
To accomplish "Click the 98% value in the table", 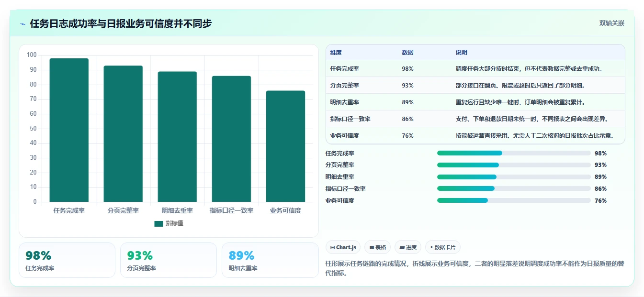I will click(407, 69).
